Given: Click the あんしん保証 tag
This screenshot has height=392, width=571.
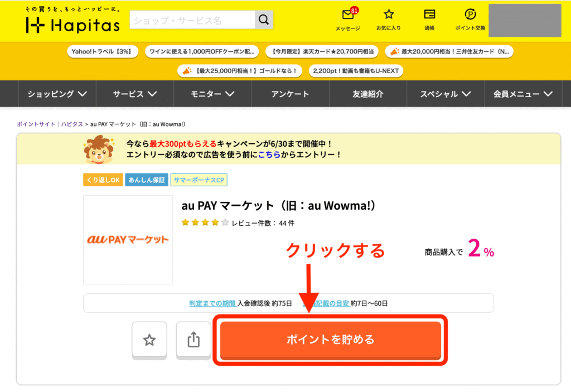Looking at the screenshot, I should (147, 180).
